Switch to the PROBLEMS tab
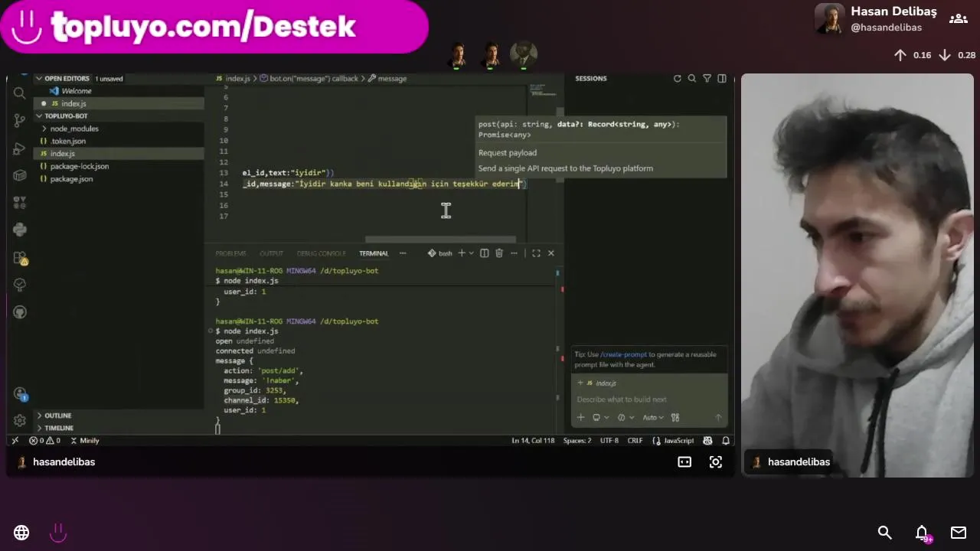Screen dimensions: 980x551 coord(230,253)
